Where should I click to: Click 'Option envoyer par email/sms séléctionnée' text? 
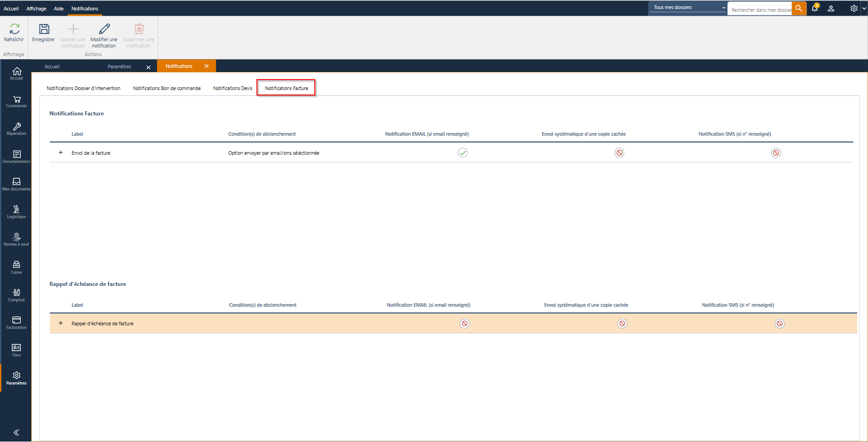[x=274, y=153]
